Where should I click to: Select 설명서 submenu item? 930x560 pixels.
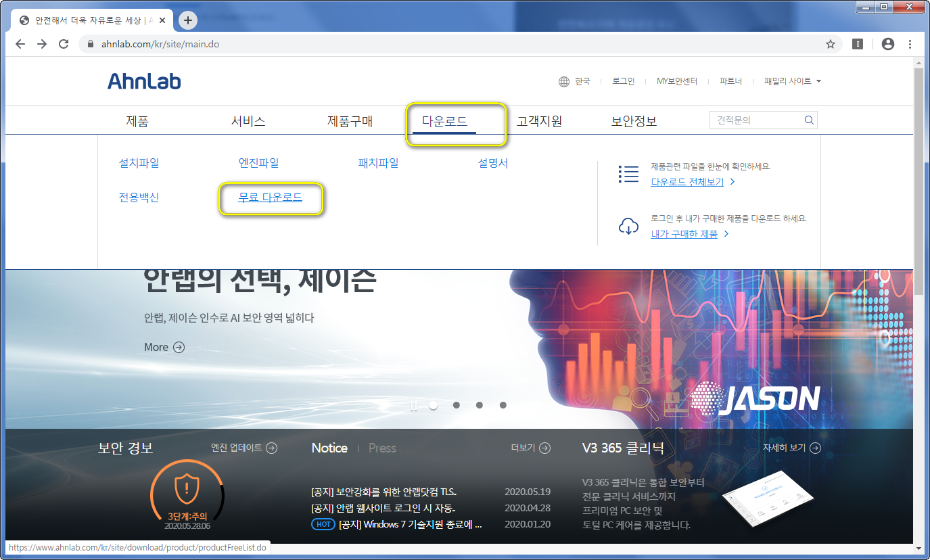coord(493,163)
